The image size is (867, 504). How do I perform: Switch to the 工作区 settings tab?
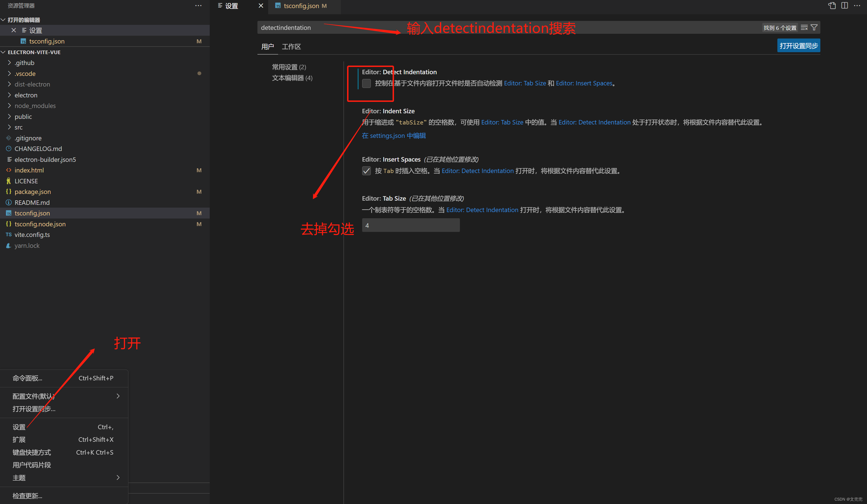(291, 46)
